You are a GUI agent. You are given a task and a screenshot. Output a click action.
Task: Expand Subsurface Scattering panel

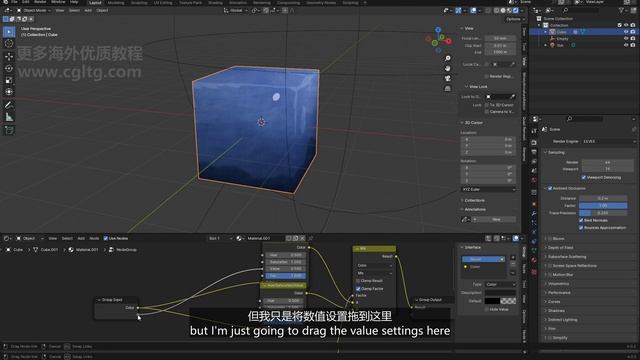pyautogui.click(x=567, y=257)
